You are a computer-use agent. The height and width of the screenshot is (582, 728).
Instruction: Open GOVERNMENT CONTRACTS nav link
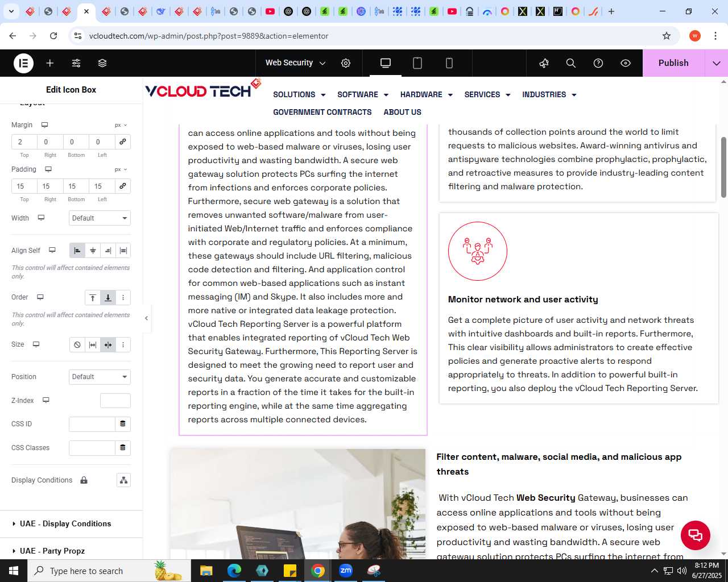coord(322,113)
